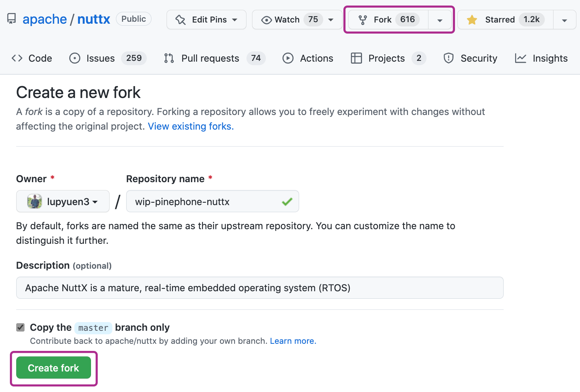Switch to the Issues tab
Screen dimensions: 580x392
click(108, 58)
